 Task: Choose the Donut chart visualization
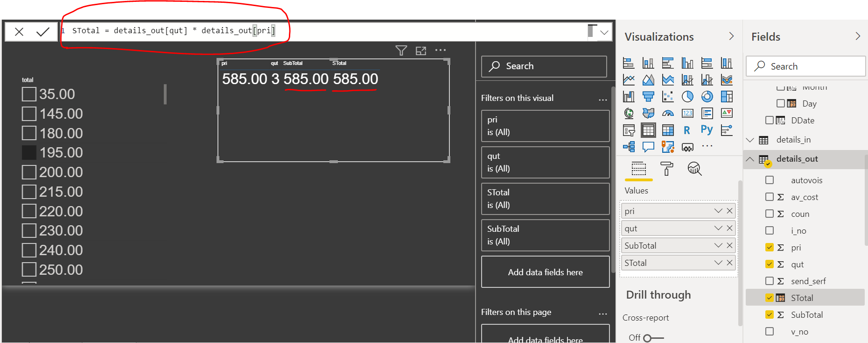(707, 97)
